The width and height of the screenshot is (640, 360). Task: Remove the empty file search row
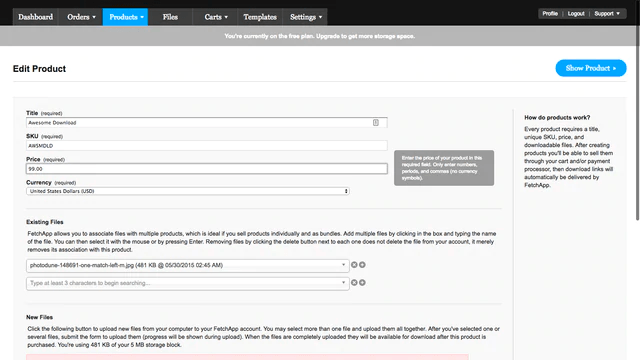click(x=354, y=282)
